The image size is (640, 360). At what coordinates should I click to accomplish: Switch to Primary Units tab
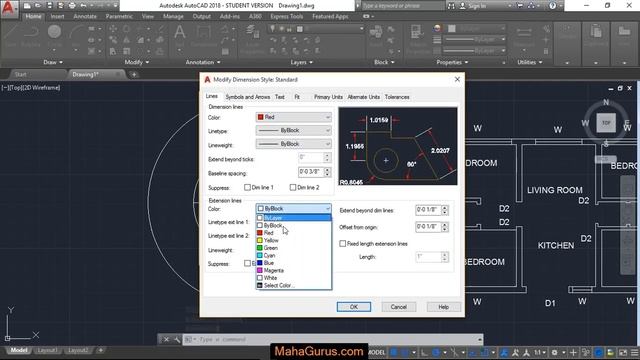pyautogui.click(x=328, y=97)
